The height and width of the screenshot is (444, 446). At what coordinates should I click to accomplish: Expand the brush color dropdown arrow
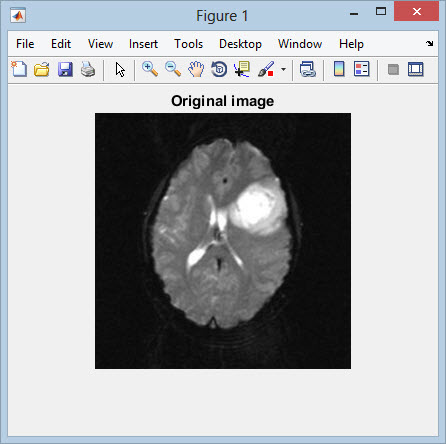pyautogui.click(x=283, y=69)
